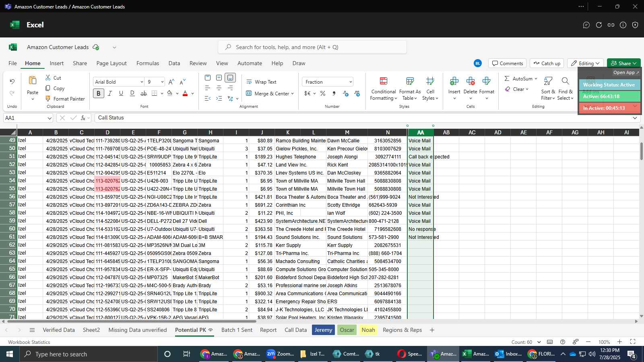The height and width of the screenshot is (362, 644).
Task: Switch to the Insert ribbon tab
Action: click(57, 63)
